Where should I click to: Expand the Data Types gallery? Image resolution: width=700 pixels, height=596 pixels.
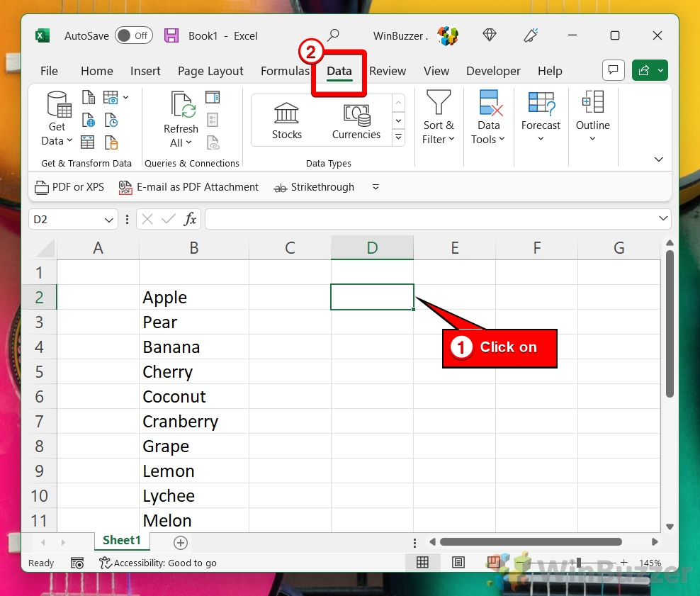pyautogui.click(x=399, y=137)
